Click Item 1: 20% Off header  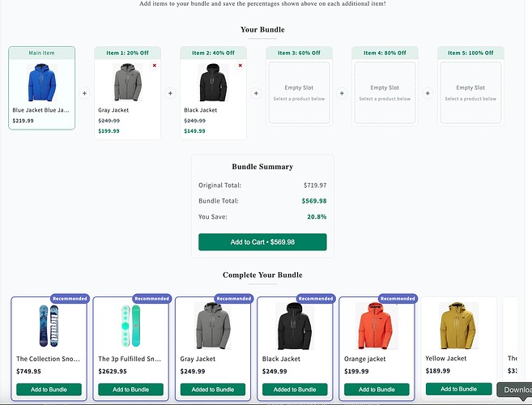(x=128, y=53)
